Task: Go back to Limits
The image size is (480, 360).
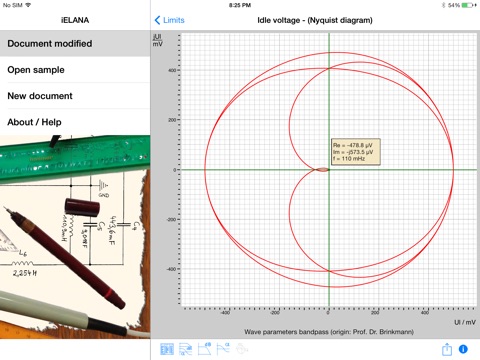Action: coord(169,20)
